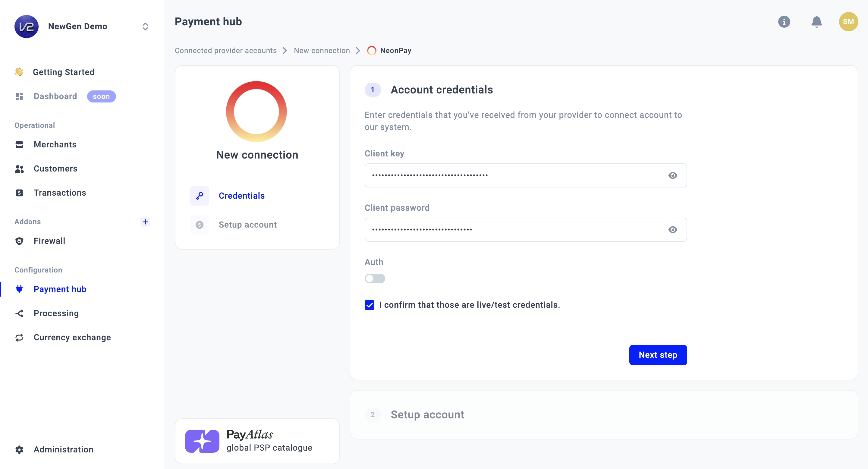This screenshot has width=868, height=469.
Task: Click the info icon in header
Action: tap(784, 22)
